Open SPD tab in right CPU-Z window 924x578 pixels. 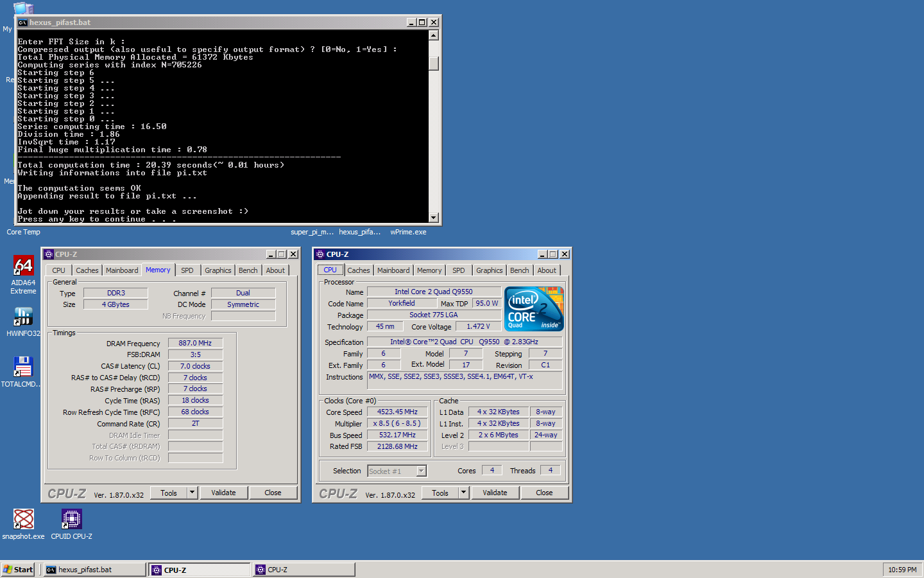pyautogui.click(x=459, y=270)
